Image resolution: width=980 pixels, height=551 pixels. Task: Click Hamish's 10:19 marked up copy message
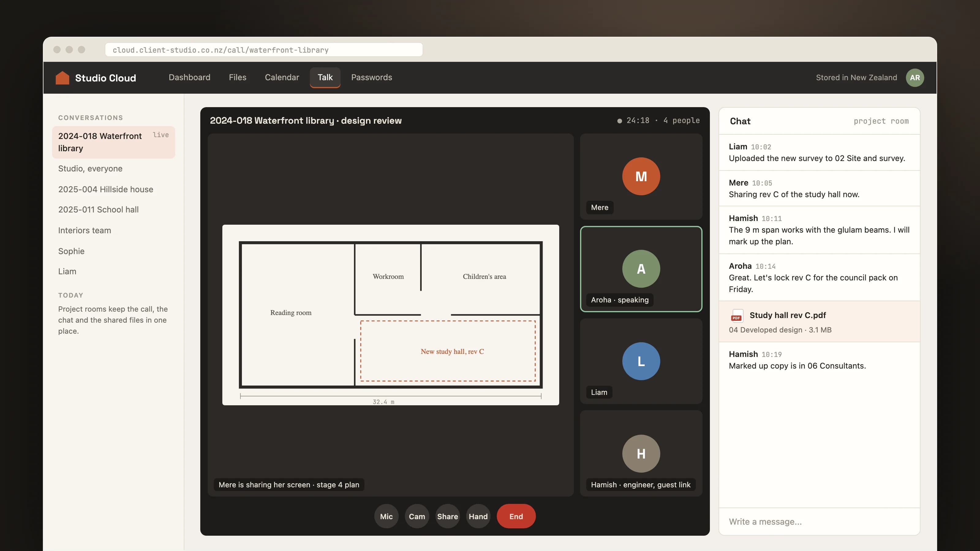pyautogui.click(x=819, y=360)
